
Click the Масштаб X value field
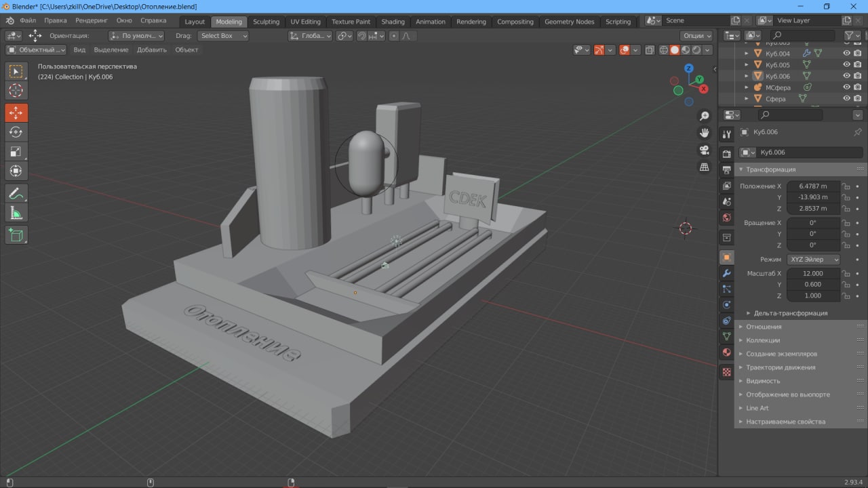[x=812, y=274]
